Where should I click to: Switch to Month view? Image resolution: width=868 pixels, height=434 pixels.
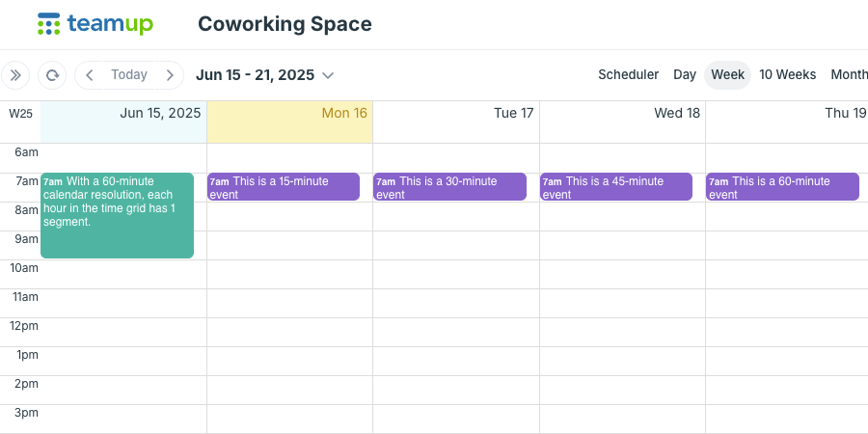849,74
